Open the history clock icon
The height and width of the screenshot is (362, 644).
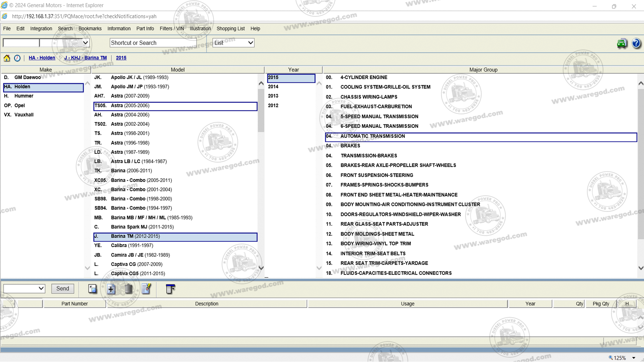coord(17,58)
